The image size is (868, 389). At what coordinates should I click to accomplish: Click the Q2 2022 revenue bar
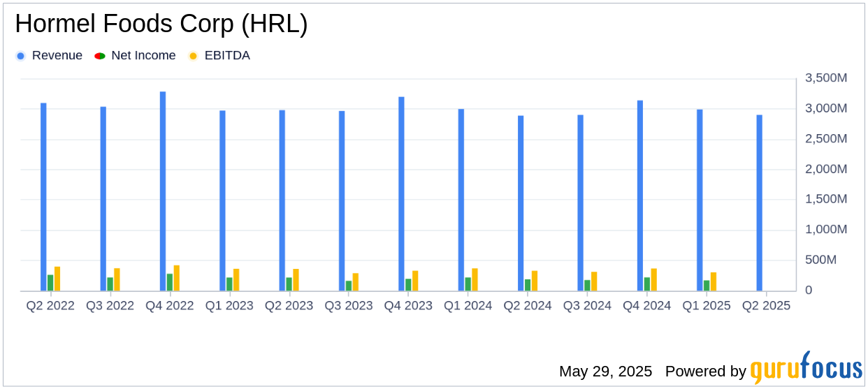pyautogui.click(x=43, y=197)
